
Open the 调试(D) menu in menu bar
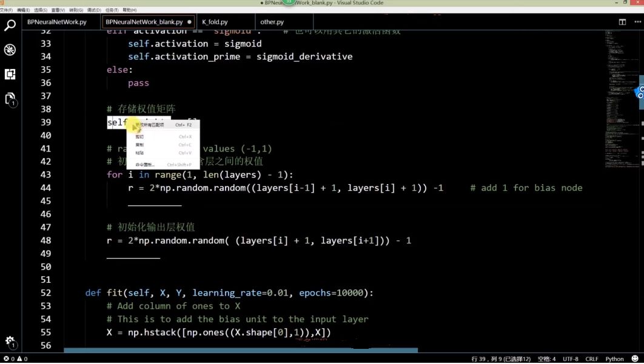pos(94,10)
